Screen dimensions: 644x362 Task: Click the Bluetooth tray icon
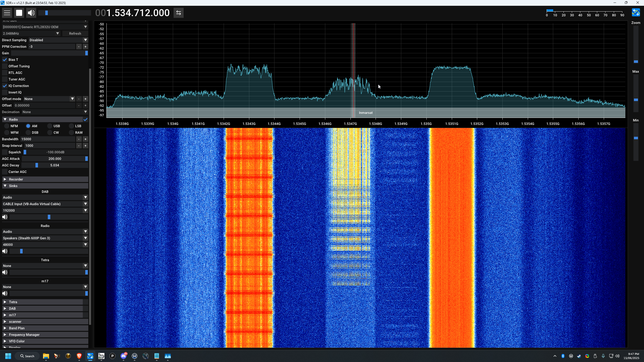563,356
